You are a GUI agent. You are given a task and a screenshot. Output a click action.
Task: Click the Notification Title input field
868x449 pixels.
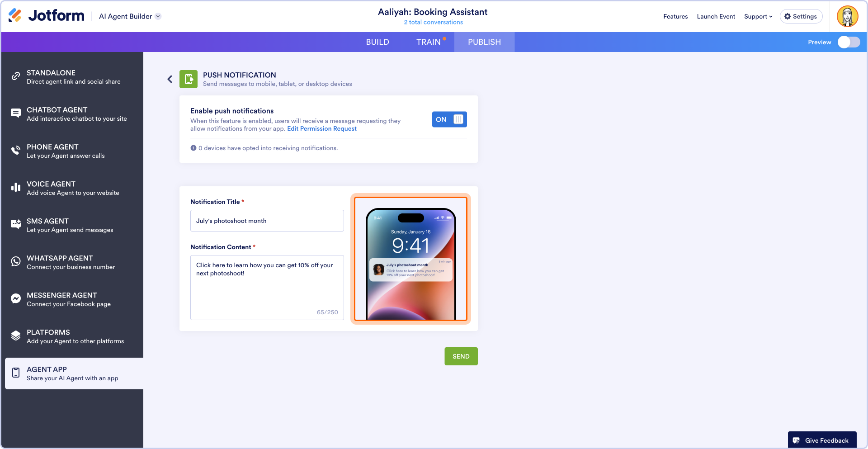click(267, 221)
